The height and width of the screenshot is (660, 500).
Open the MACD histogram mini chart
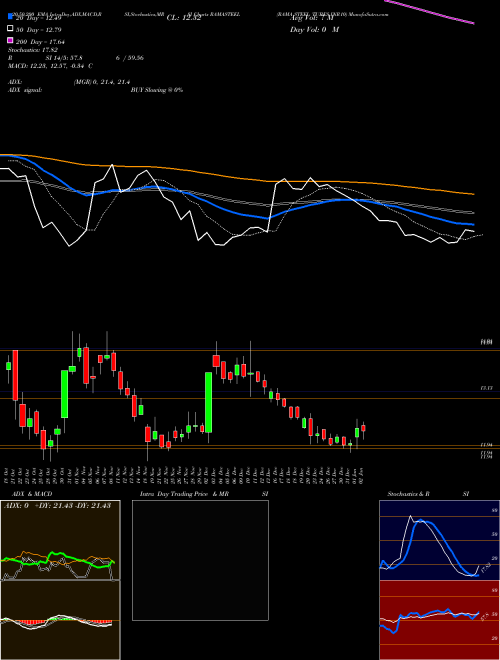click(60, 620)
